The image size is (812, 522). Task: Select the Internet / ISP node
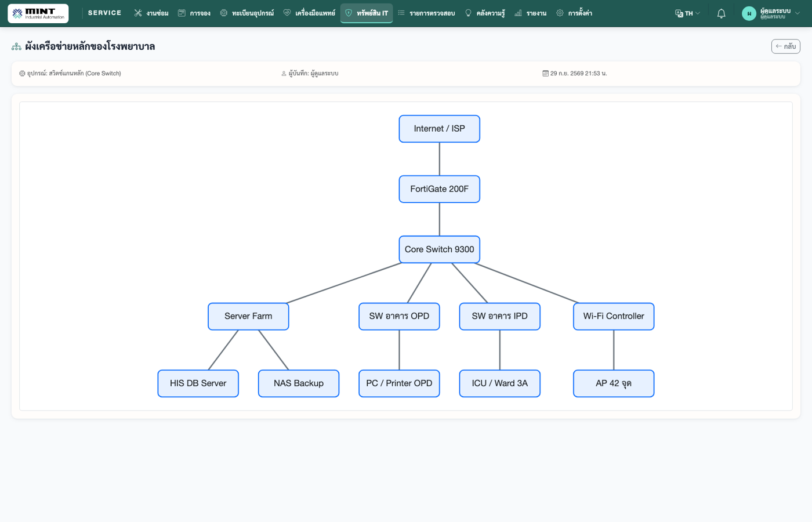tap(440, 129)
